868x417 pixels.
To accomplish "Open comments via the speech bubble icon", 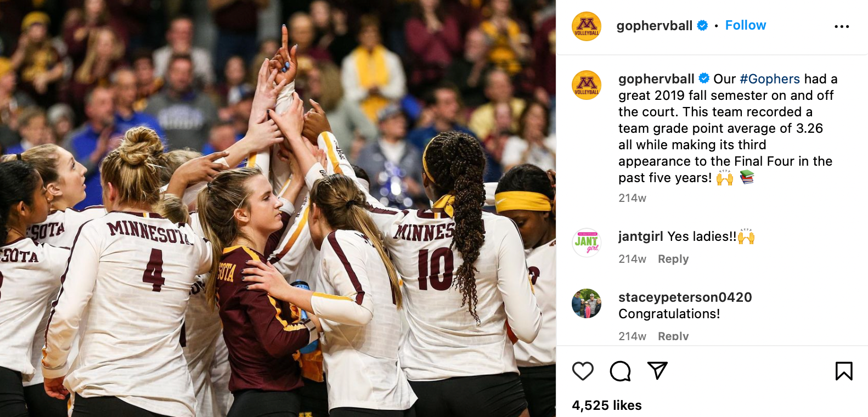I will (x=620, y=371).
